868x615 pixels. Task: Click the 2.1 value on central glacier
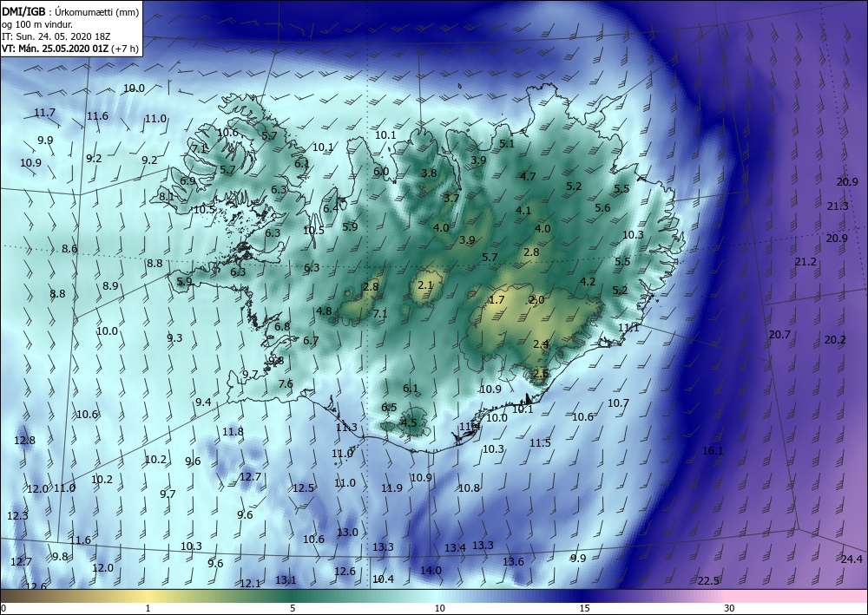tap(425, 285)
